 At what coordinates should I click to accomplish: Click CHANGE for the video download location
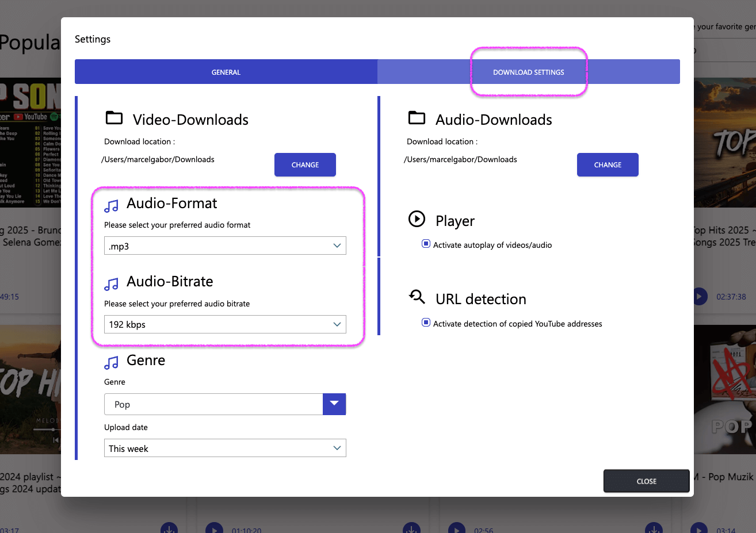pos(305,164)
